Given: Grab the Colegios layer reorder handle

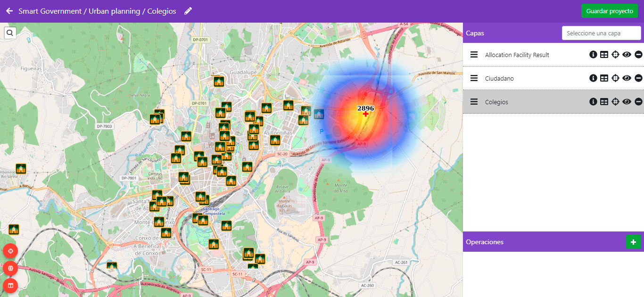Looking at the screenshot, I should point(474,102).
